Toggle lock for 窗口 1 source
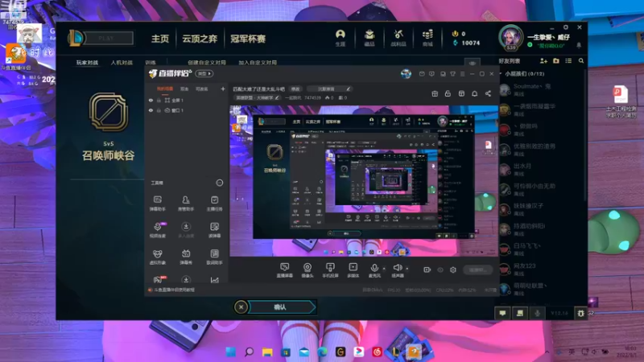The image size is (644, 362). pyautogui.click(x=159, y=110)
